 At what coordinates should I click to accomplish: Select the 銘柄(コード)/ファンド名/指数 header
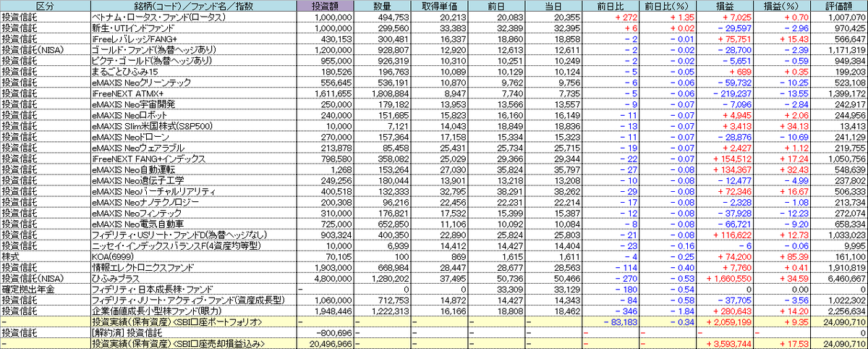click(194, 6)
